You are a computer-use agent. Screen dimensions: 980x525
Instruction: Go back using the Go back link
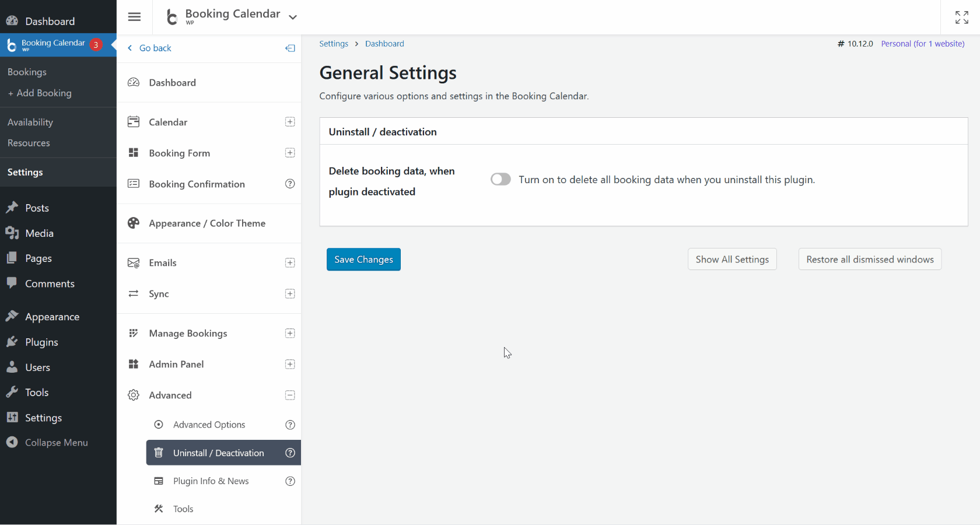(150, 48)
